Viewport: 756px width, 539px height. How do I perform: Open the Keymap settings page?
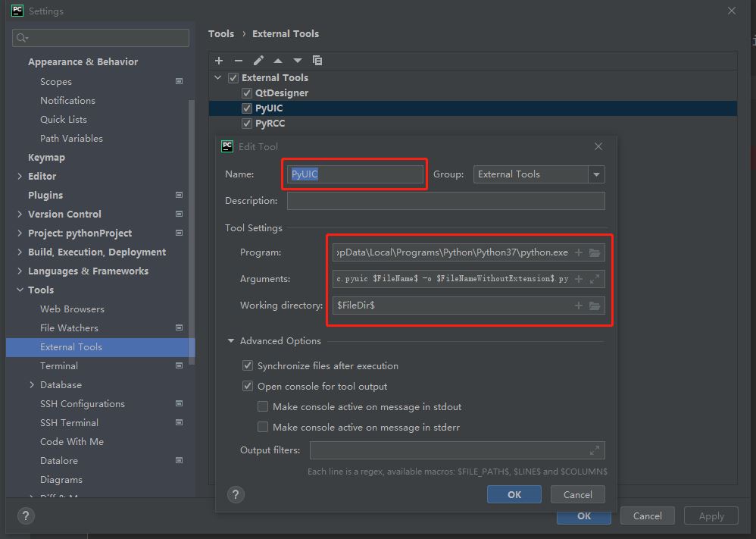[46, 158]
